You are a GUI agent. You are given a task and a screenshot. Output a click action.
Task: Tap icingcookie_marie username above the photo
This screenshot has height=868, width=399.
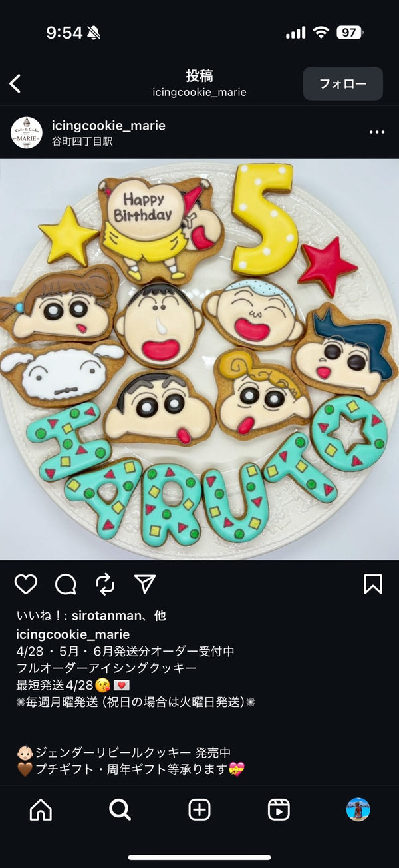click(x=108, y=125)
